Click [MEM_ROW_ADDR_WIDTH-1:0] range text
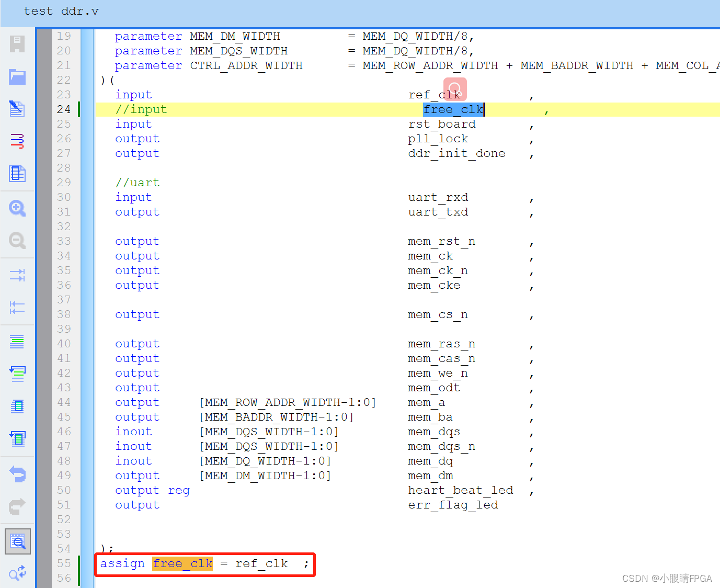Image resolution: width=720 pixels, height=588 pixels. 288,402
